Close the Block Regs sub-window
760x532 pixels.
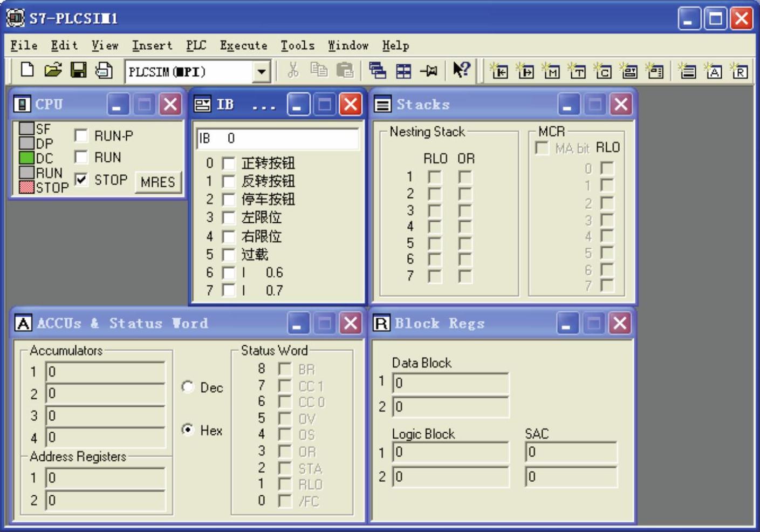tap(620, 323)
